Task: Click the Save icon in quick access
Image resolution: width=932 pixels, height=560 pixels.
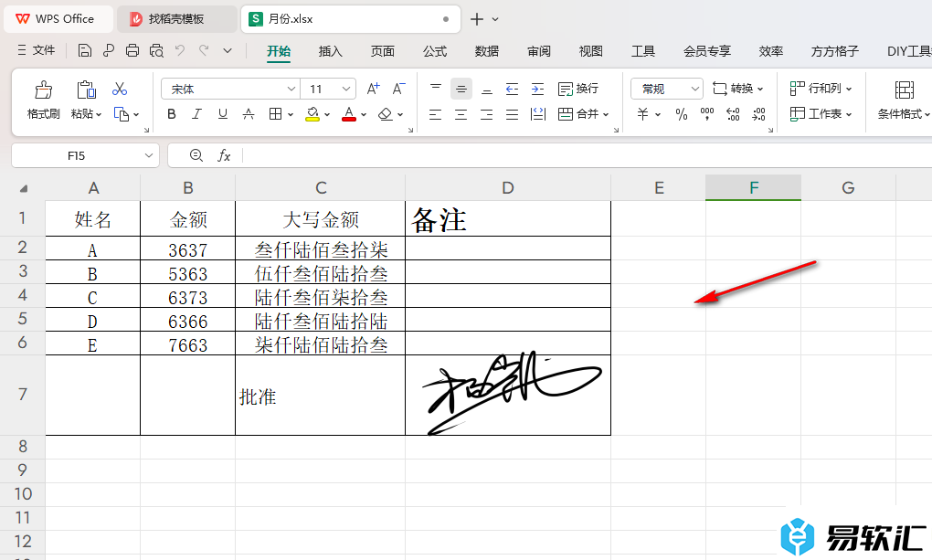Action: pos(84,51)
